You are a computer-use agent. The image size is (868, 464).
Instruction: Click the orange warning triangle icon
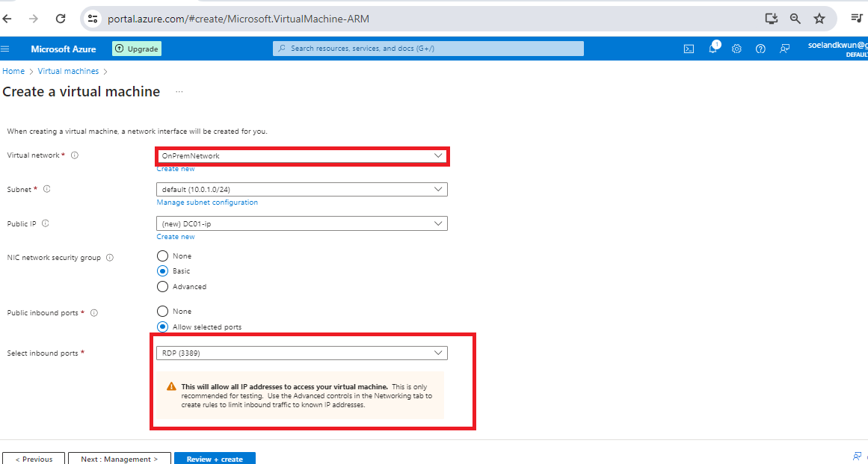[172, 386]
